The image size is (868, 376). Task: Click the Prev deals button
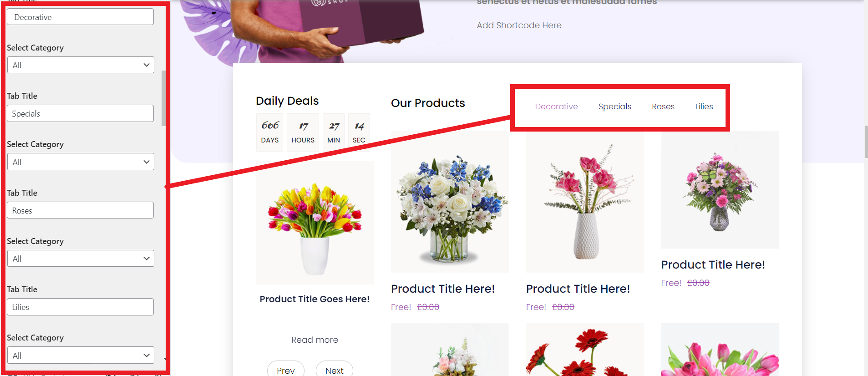tap(286, 370)
